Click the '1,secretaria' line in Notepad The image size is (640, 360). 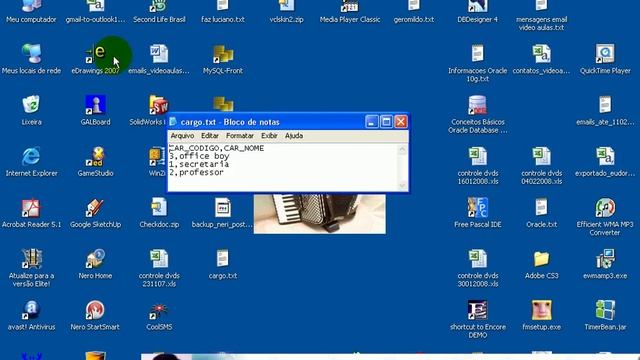click(x=199, y=164)
